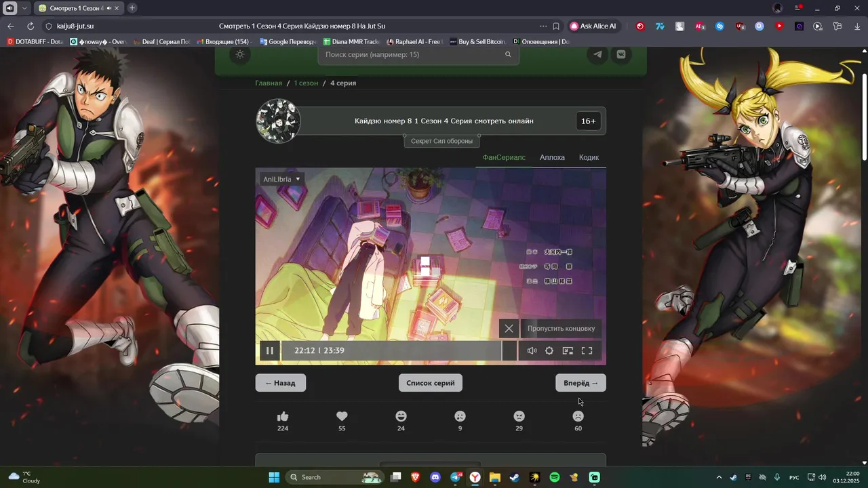Image resolution: width=868 pixels, height=488 pixels.
Task: Open the system tray speaker volume icon
Action: (x=823, y=477)
